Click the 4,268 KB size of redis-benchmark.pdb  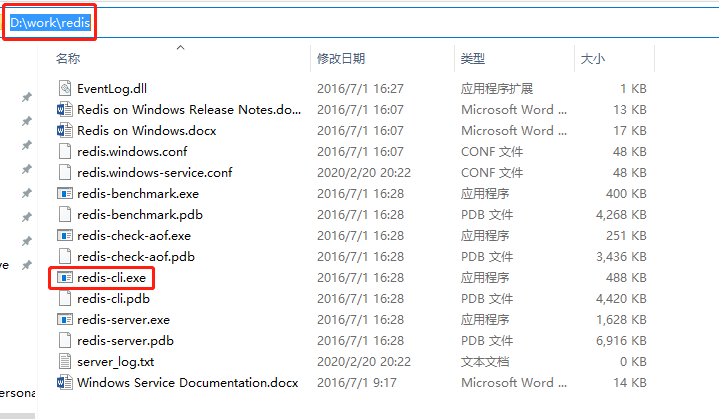(x=621, y=215)
